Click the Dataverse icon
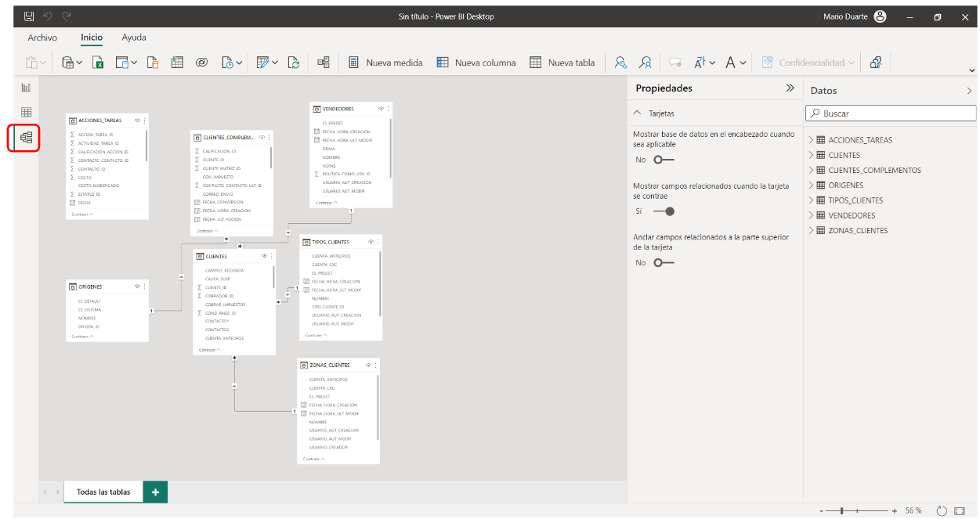This screenshot has height=519, width=980. [201, 63]
